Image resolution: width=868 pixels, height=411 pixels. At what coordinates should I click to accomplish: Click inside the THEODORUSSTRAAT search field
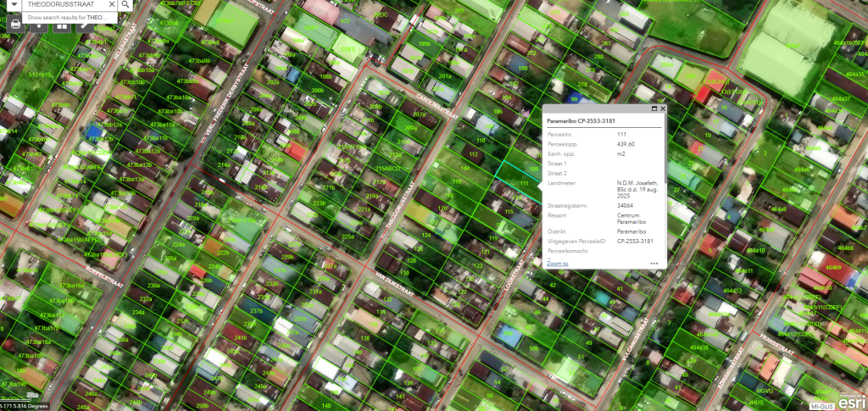point(59,5)
